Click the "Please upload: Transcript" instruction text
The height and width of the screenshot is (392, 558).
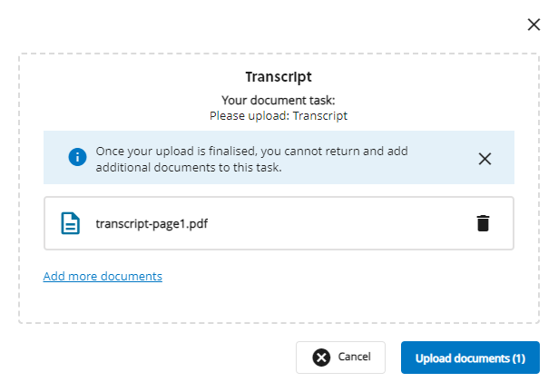[279, 115]
